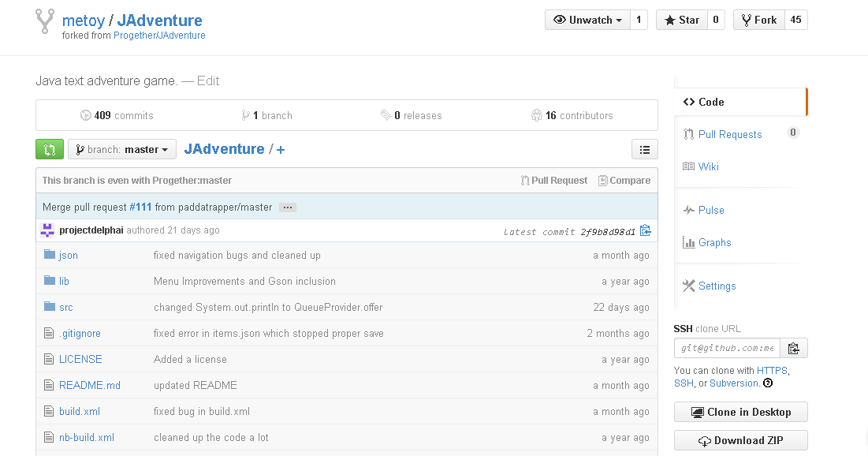Click the watchers count 1
The height and width of the screenshot is (456, 868).
pos(639,20)
